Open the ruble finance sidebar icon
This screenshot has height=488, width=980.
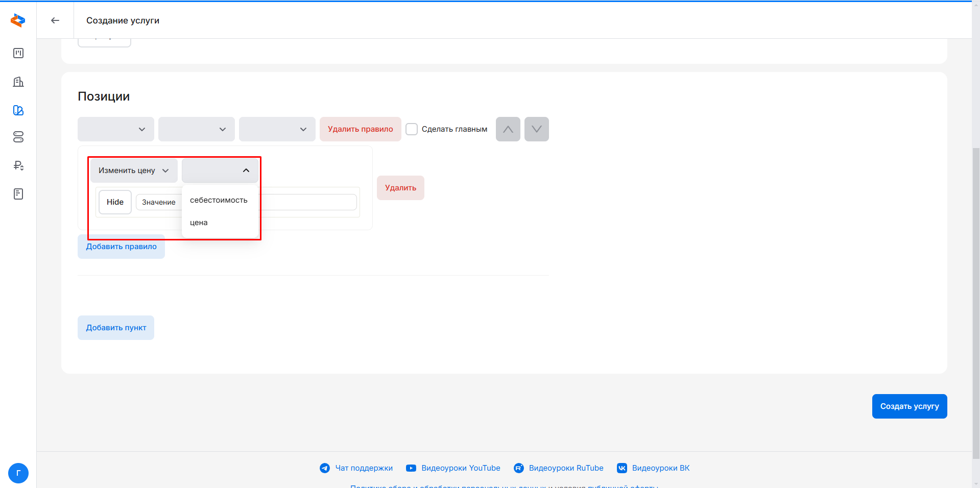click(18, 165)
